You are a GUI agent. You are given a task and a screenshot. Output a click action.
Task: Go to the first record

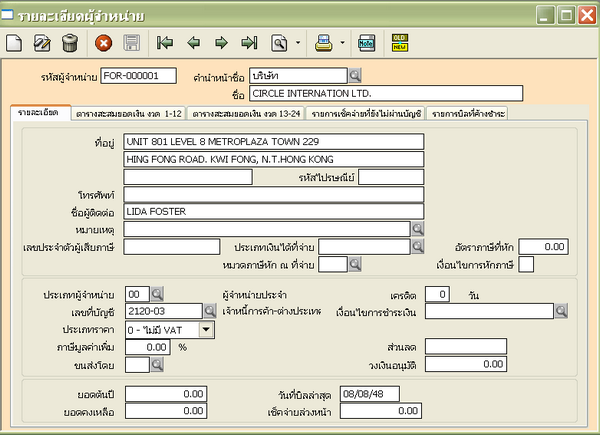[x=165, y=42]
